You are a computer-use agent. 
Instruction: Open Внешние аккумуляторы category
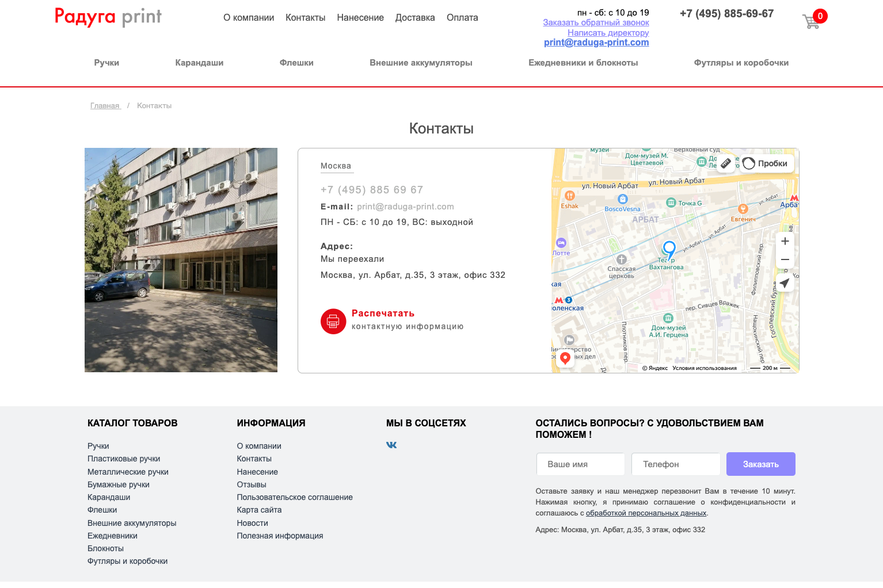[x=421, y=63]
